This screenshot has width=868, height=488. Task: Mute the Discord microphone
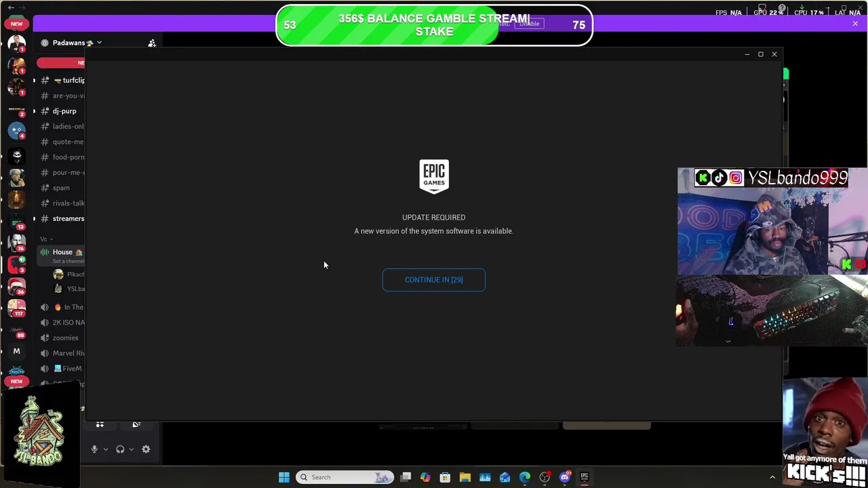tap(94, 449)
